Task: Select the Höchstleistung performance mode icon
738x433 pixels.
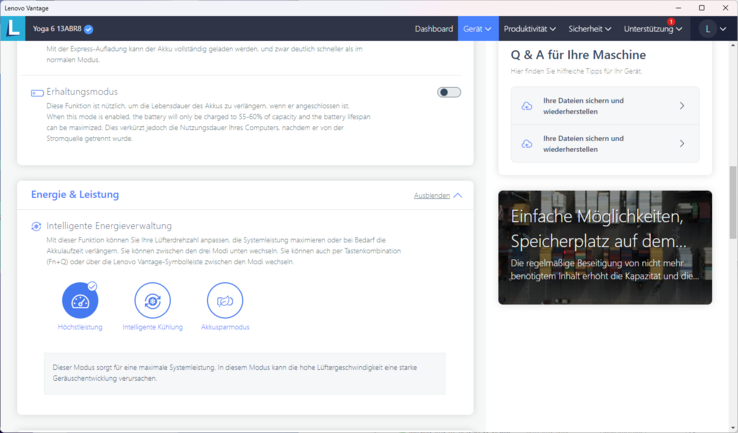Action: point(80,300)
